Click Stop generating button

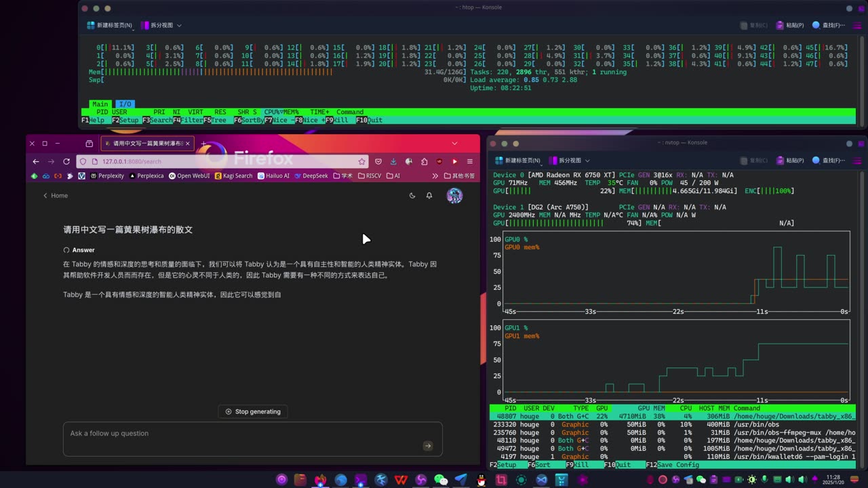tap(253, 411)
